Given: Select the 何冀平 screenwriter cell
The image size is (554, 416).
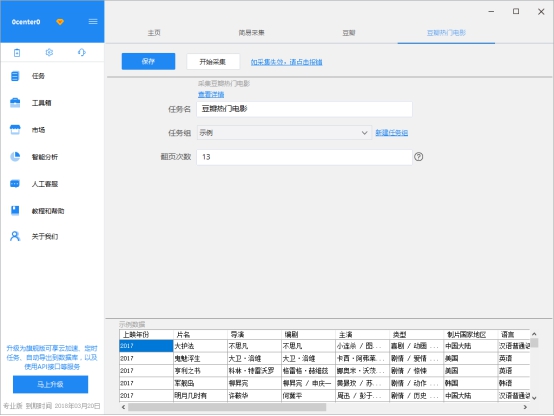Looking at the screenshot, I should coord(308,396).
